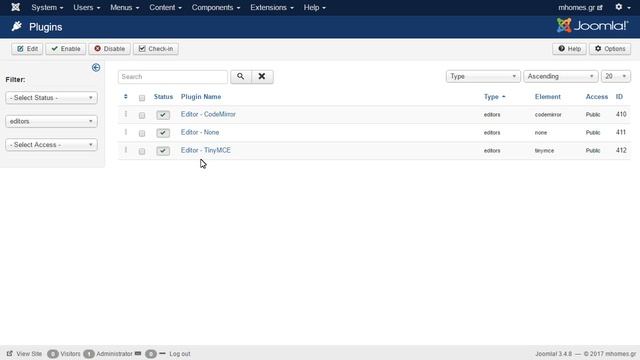Viewport: 640px width, 360px height.
Task: Expand the Select Access filter dropdown
Action: pos(51,144)
